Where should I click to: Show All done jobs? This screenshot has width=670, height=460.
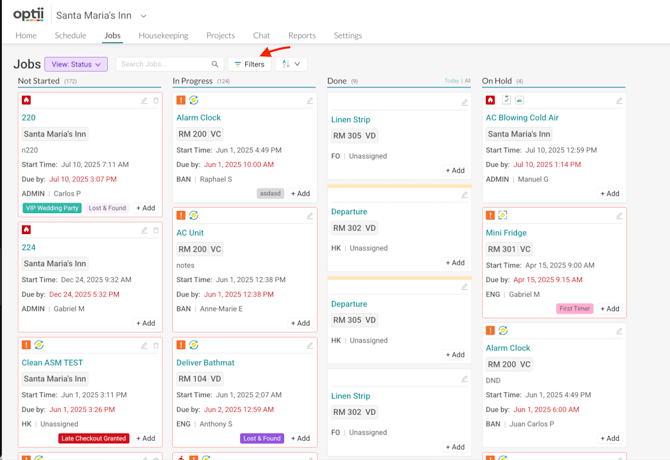coord(467,81)
